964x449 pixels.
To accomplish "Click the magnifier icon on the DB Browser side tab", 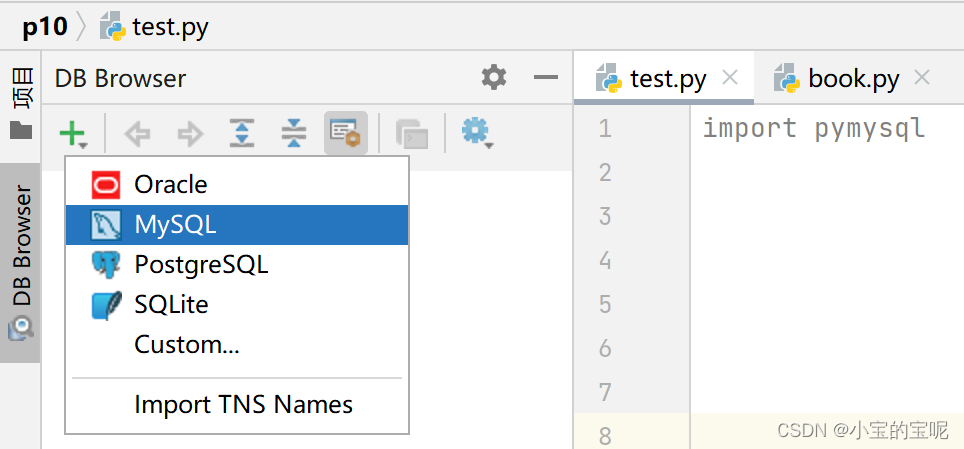I will tap(21, 328).
